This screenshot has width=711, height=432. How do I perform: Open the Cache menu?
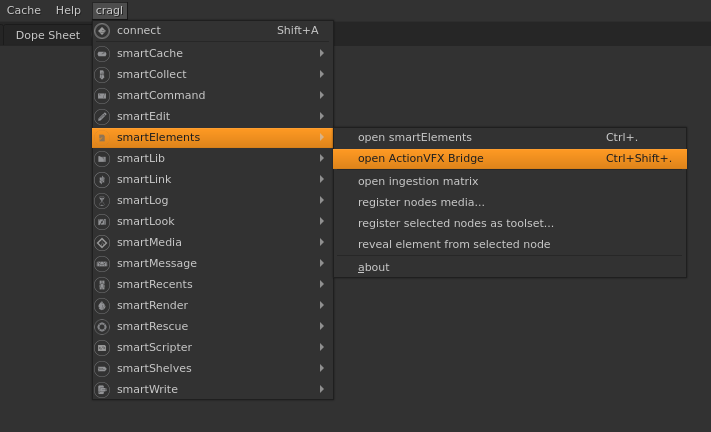coord(24,10)
